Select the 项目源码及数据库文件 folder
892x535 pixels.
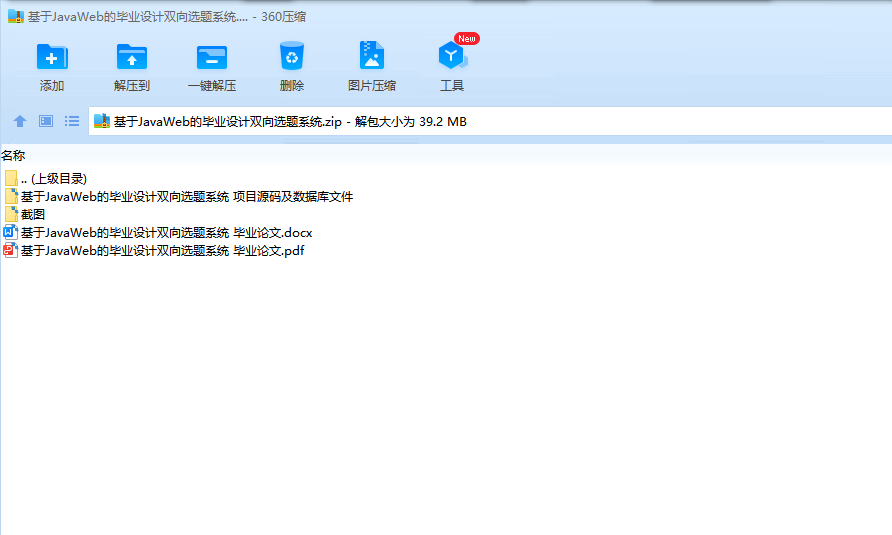[x=179, y=197]
